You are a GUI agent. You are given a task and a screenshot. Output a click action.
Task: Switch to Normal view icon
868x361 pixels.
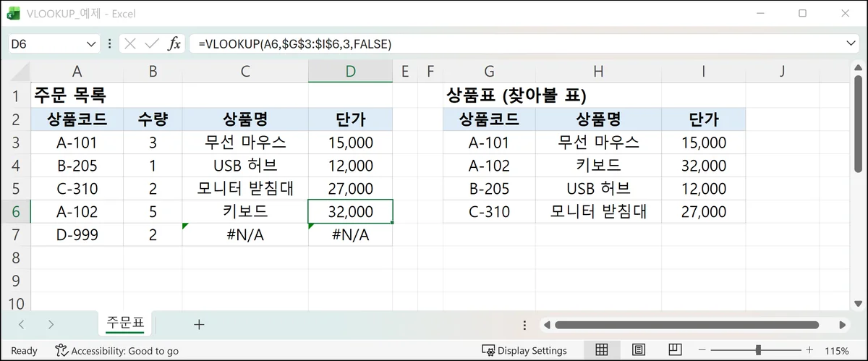(x=601, y=350)
